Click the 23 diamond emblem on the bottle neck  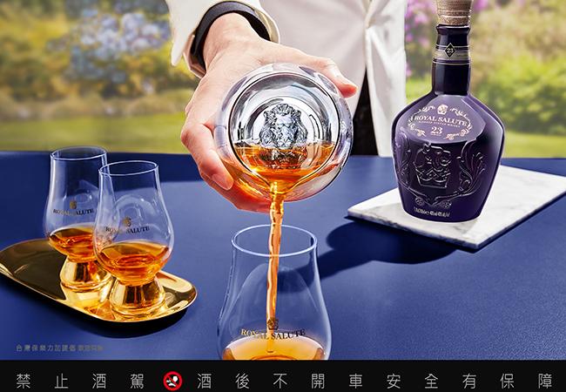pos(450,50)
